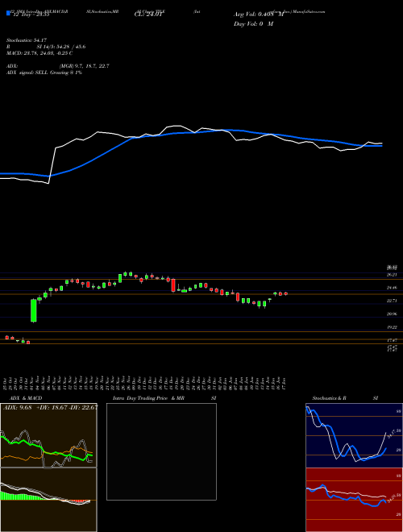This screenshot has height=532, width=403.
Task: Click 'ADX: 9.68 +DY: 18.67 -DY: 22.67' header
Action: 50,408
